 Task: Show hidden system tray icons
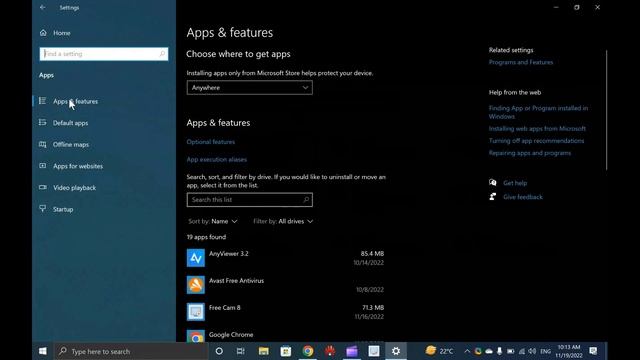(467, 351)
